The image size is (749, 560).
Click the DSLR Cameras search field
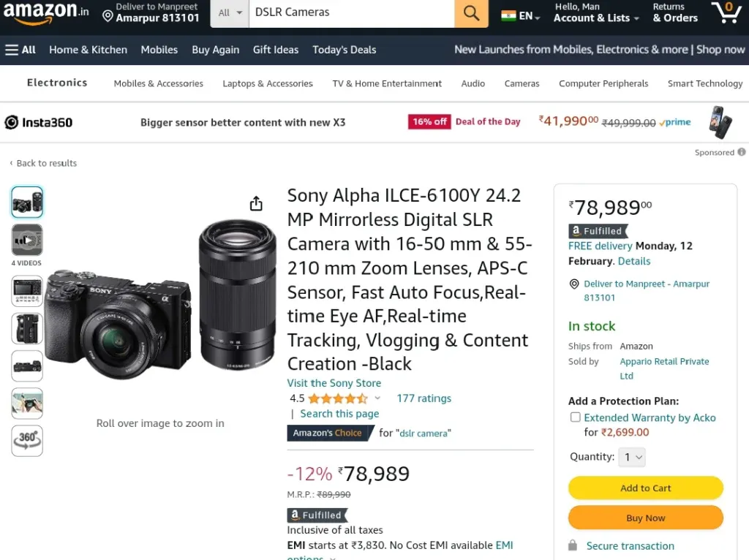tap(352, 13)
